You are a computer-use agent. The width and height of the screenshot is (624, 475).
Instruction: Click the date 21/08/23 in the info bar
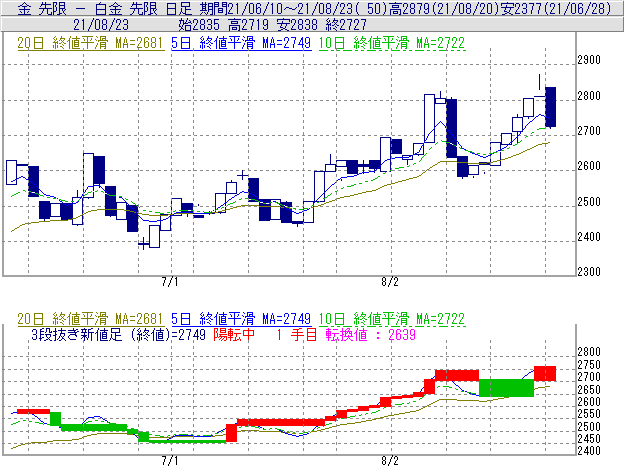tap(101, 25)
